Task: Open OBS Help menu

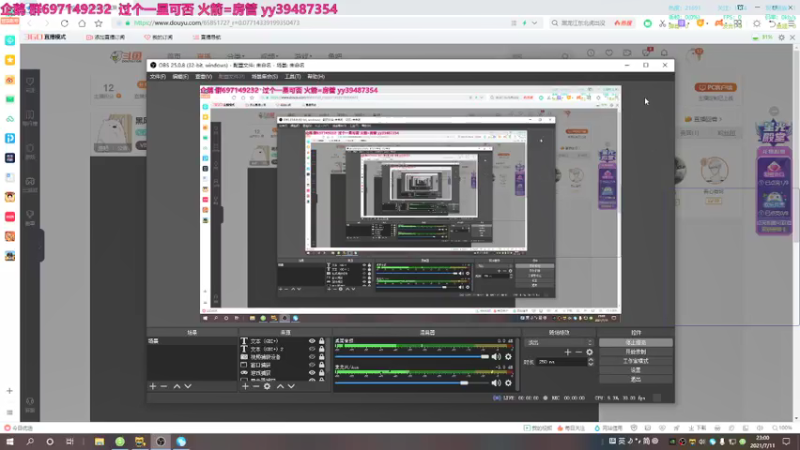Action: (316, 77)
